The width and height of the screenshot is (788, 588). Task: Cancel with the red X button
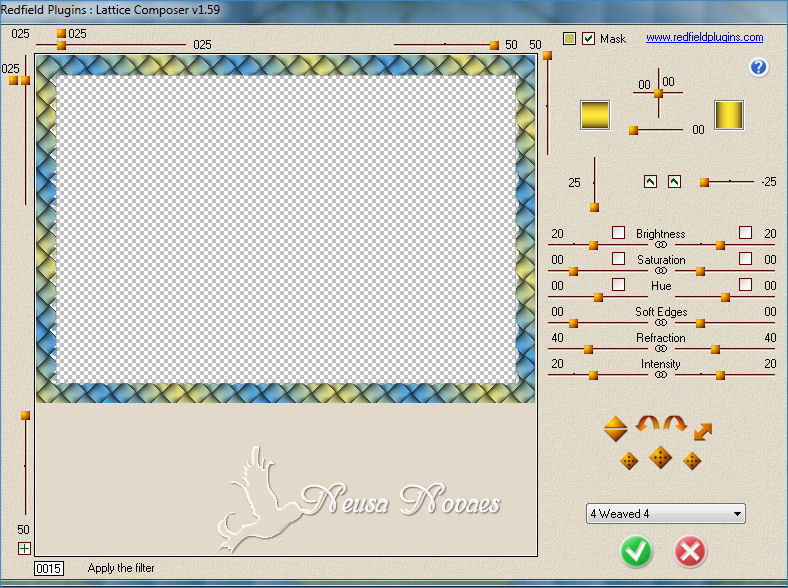coord(690,551)
